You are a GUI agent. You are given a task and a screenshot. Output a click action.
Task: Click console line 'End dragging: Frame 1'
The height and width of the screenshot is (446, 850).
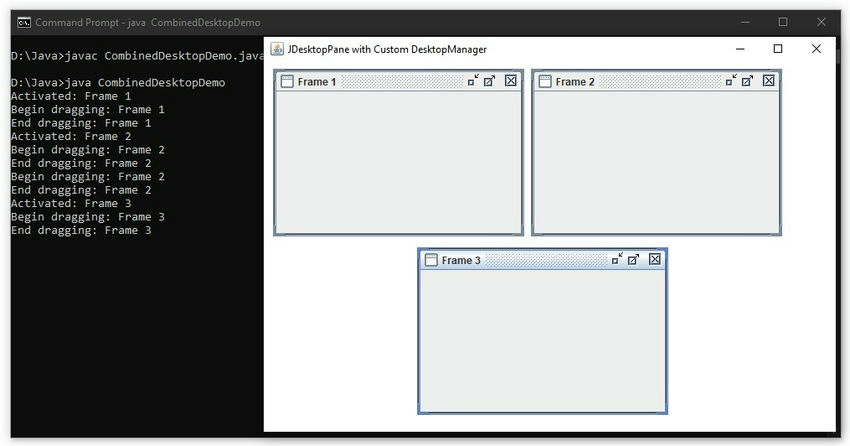(81, 123)
